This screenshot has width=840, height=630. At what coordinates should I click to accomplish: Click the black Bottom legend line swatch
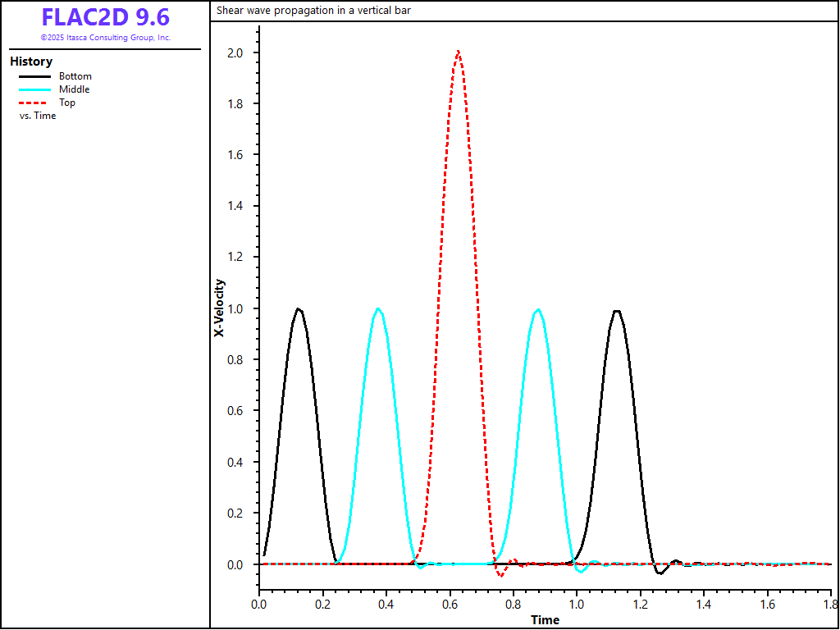click(x=35, y=76)
